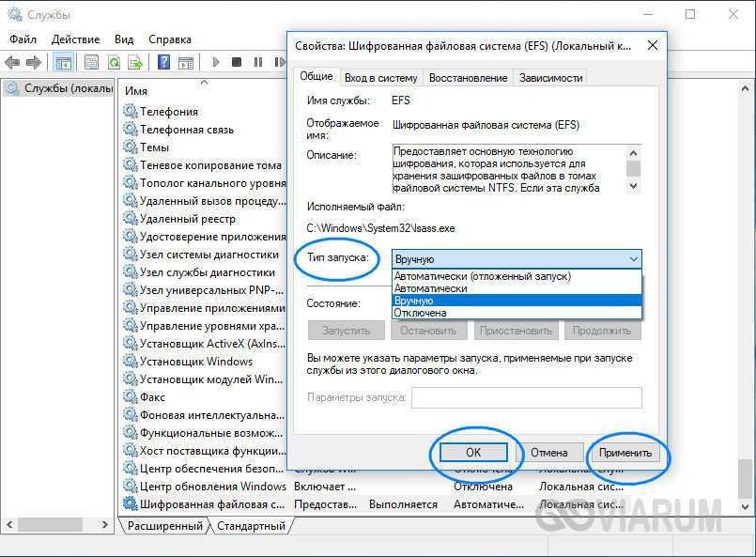Choose the Отключена startup option
756x557 pixels.
click(x=517, y=313)
